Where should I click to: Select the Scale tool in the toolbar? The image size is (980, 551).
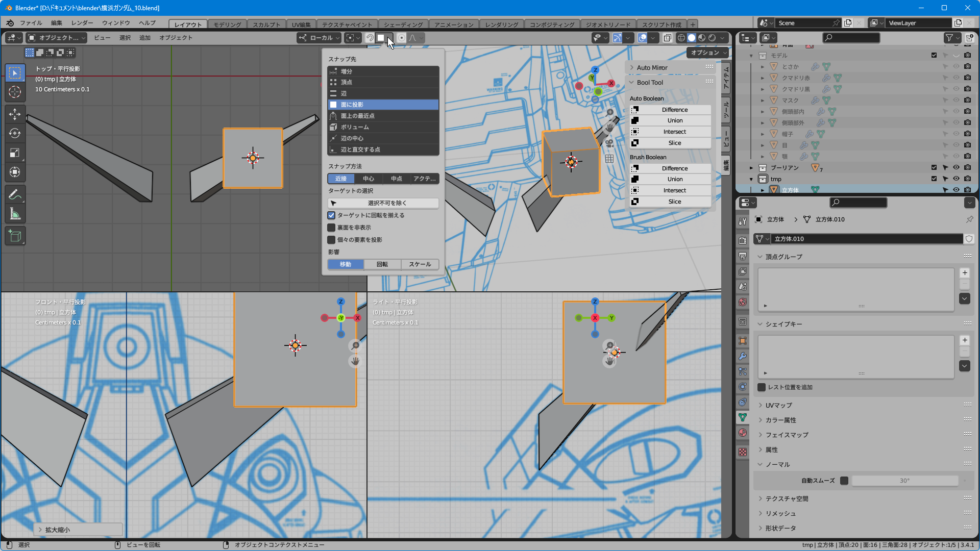tap(15, 153)
